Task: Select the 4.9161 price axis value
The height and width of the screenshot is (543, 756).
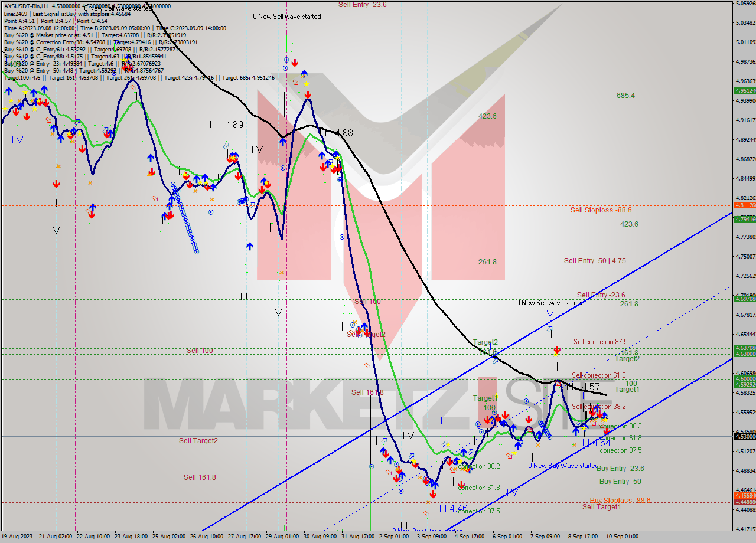Action: 746,120
